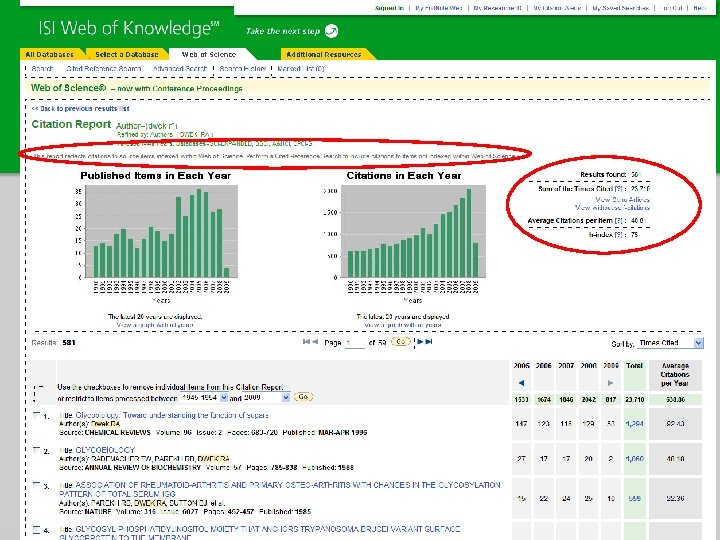Jump to the first results page arrow
The width and height of the screenshot is (720, 540).
(306, 342)
